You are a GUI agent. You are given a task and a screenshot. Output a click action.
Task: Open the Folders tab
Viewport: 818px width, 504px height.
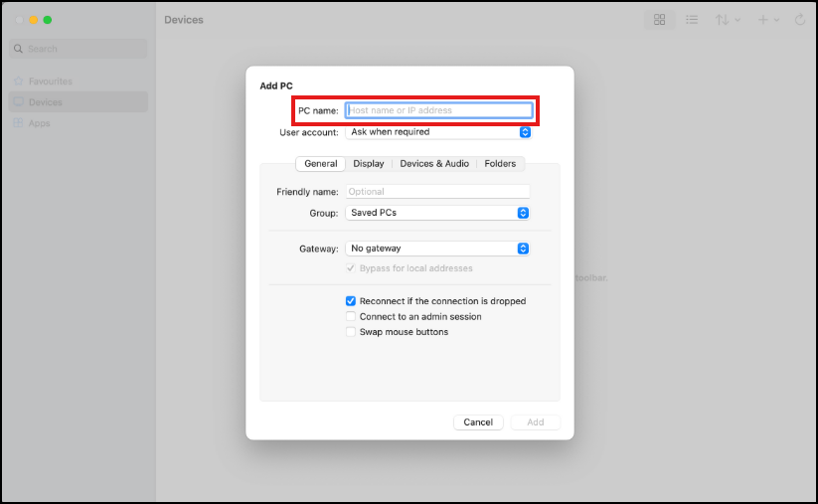coord(500,164)
